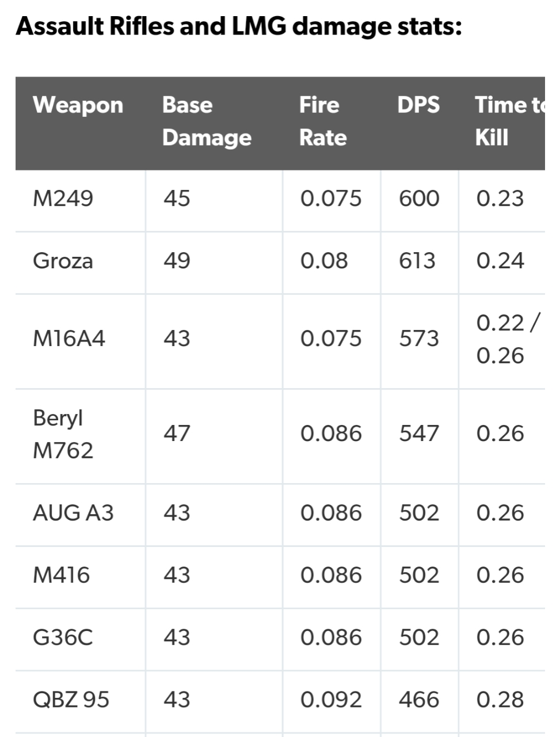This screenshot has width=560, height=737.
Task: Click the M16A4 DPS value 573
Action: point(419,339)
